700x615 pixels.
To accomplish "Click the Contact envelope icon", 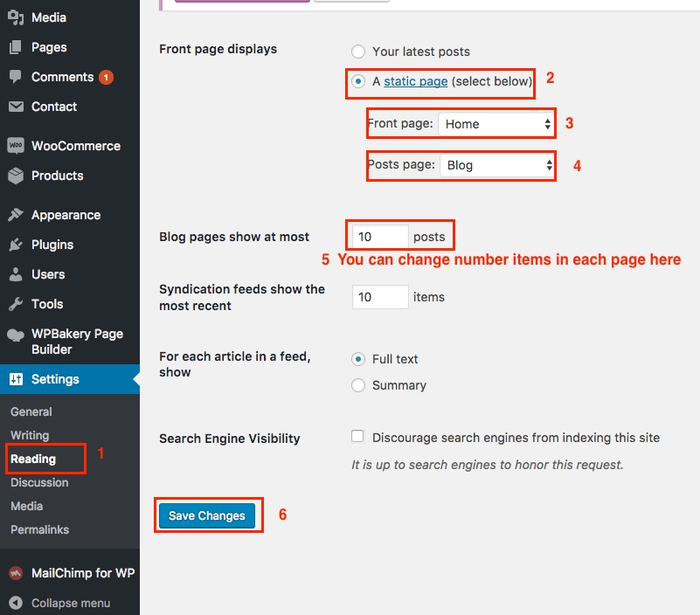I will point(15,107).
